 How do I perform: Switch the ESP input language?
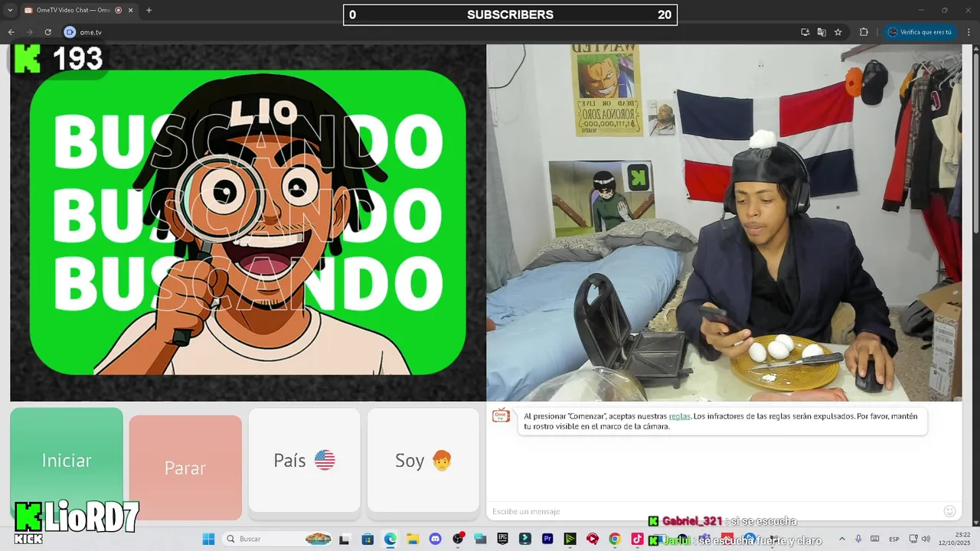point(894,539)
